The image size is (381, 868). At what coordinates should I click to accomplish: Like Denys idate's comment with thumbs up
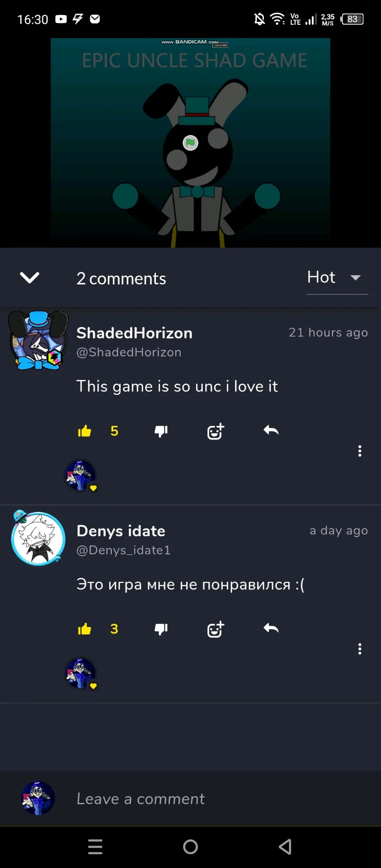[x=85, y=629]
